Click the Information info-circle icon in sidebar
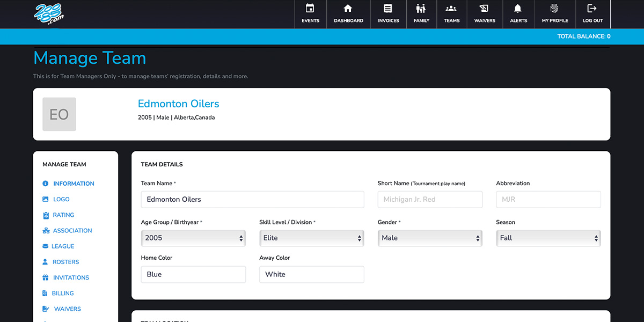Viewport: 644px width, 322px height. [46, 184]
